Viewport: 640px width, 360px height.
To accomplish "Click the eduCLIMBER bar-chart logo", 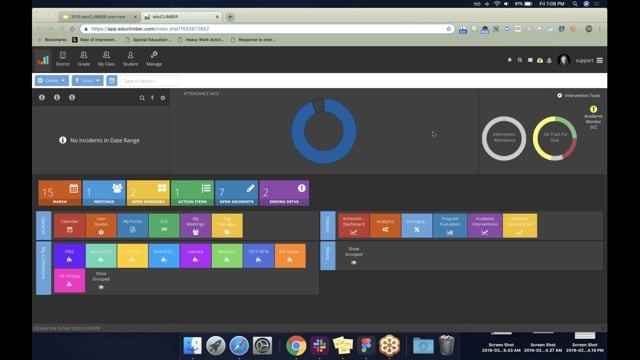I will coord(43,60).
